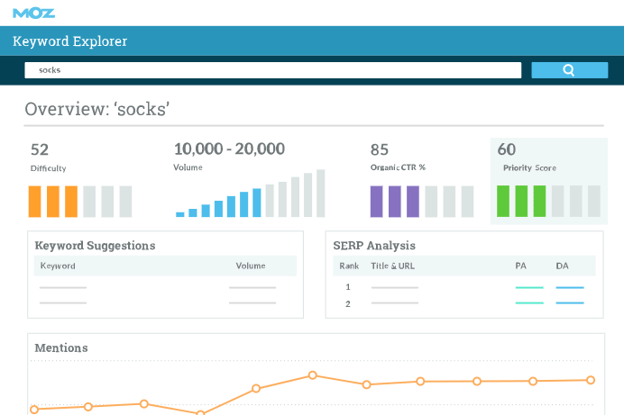The width and height of the screenshot is (624, 415).
Task: Click the 'Keyword' column header
Action: pos(58,266)
